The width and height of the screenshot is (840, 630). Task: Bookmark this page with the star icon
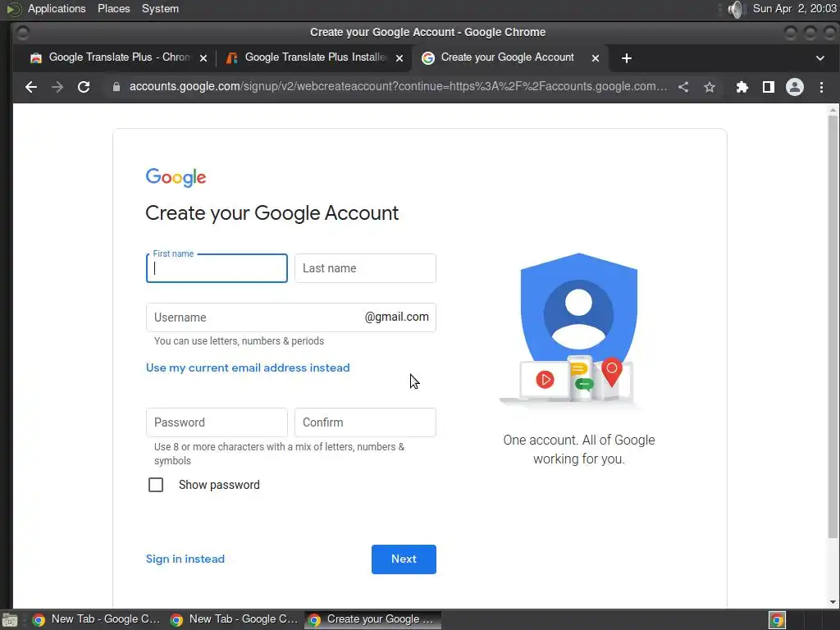710,87
